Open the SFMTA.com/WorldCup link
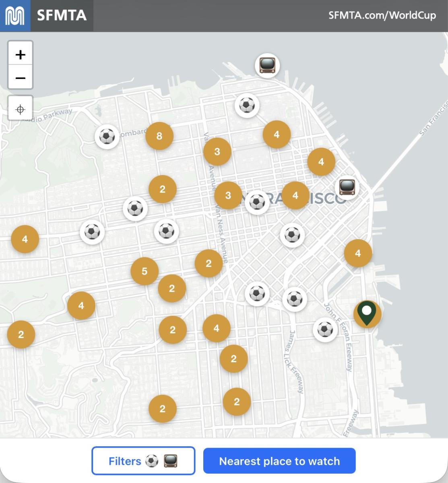The height and width of the screenshot is (483, 448). 382,15
